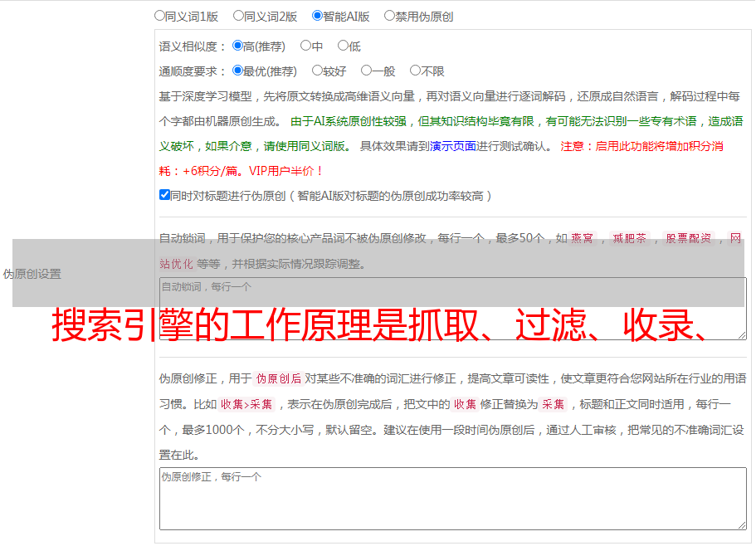This screenshot has width=756, height=546.
Task: Set 语义相似度 to 中
Action: pyautogui.click(x=305, y=46)
